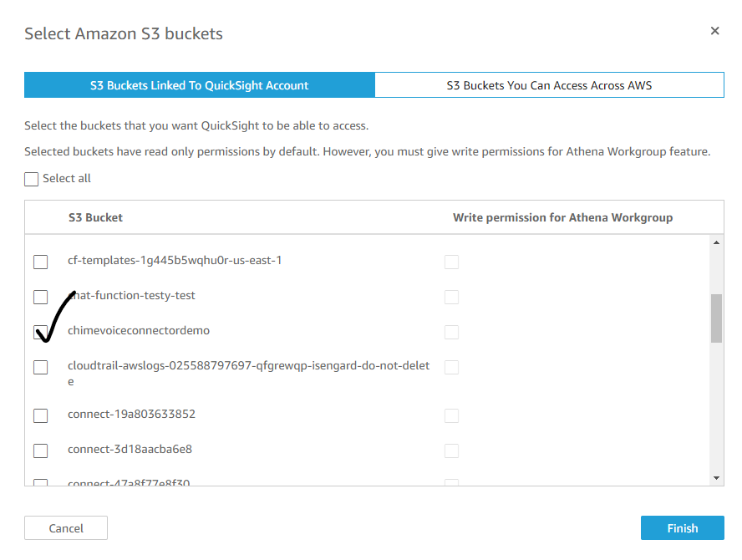Screen dimensions: 742x560
Task: Click the S3 Bucket column header
Action: 95,217
